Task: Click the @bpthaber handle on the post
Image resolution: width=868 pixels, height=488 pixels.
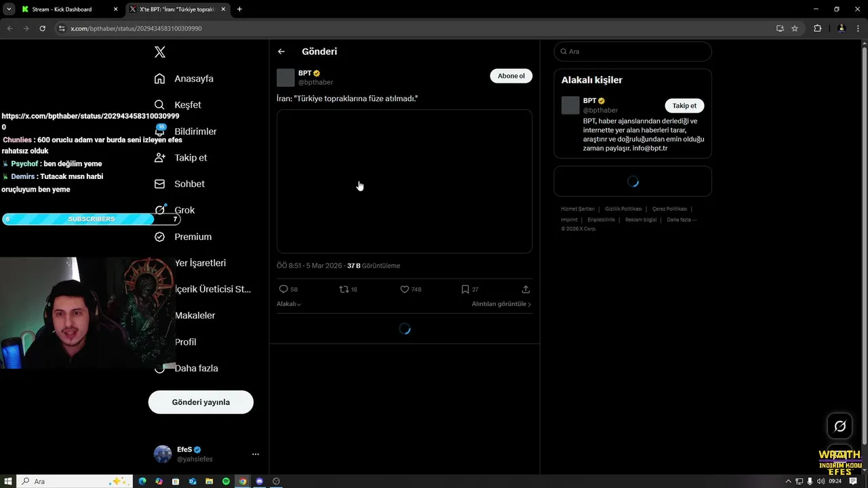Action: pyautogui.click(x=315, y=82)
